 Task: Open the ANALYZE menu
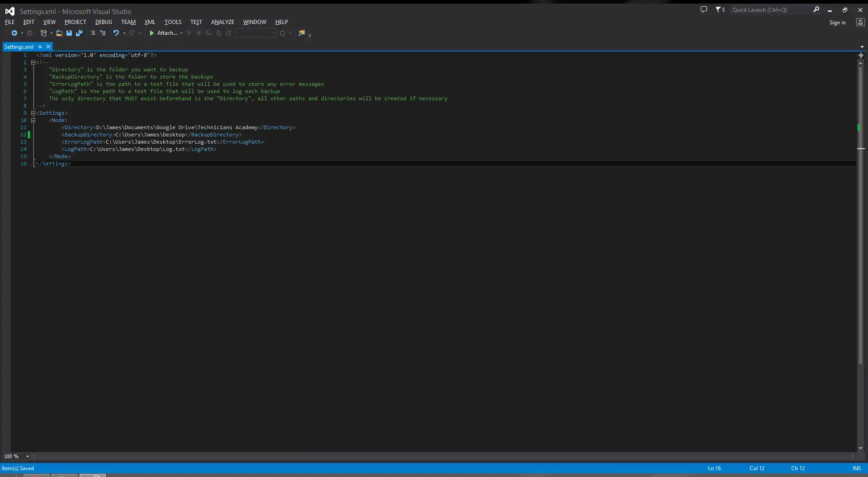[x=222, y=22]
